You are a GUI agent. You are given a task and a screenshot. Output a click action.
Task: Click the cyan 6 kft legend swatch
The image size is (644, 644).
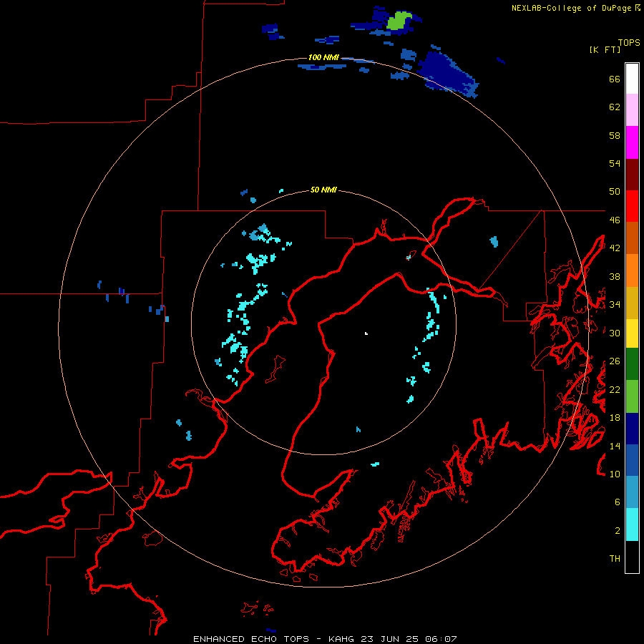(632, 525)
